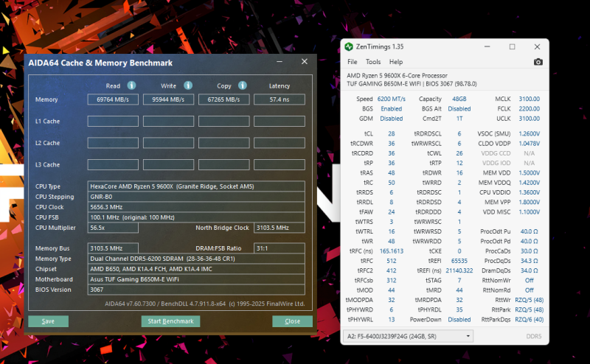
Task: Click the Memory Type Dual Channel DDR5-6200 field
Action: tap(196, 259)
